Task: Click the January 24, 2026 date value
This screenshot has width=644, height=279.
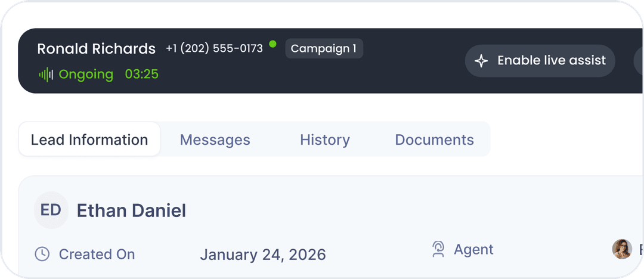Action: click(262, 255)
